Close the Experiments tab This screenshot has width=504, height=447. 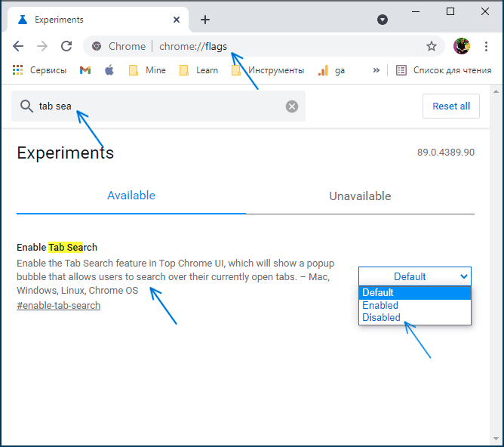(x=176, y=20)
